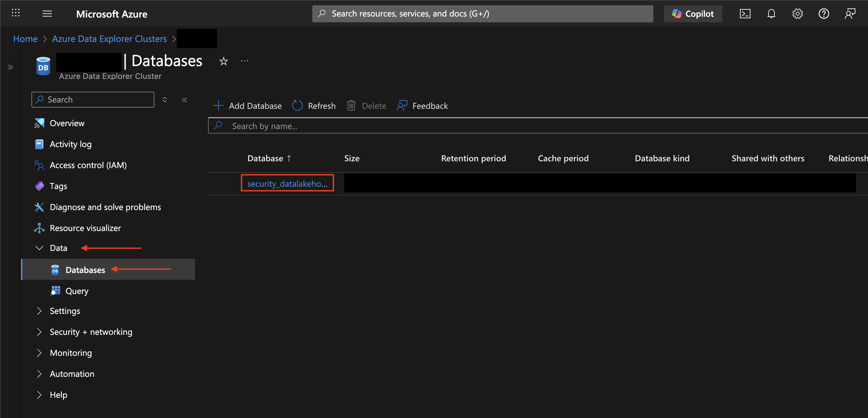This screenshot has width=868, height=418.
Task: Favorite this page with the star icon
Action: (223, 61)
